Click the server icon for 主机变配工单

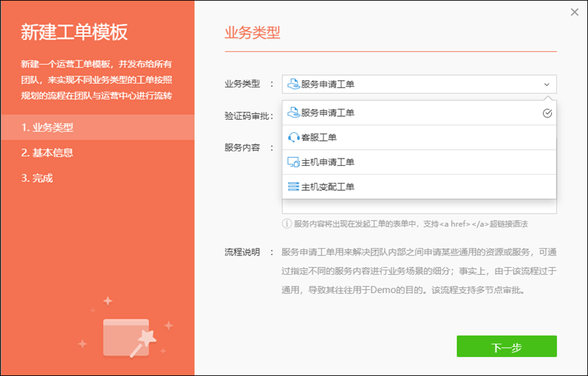[x=293, y=187]
